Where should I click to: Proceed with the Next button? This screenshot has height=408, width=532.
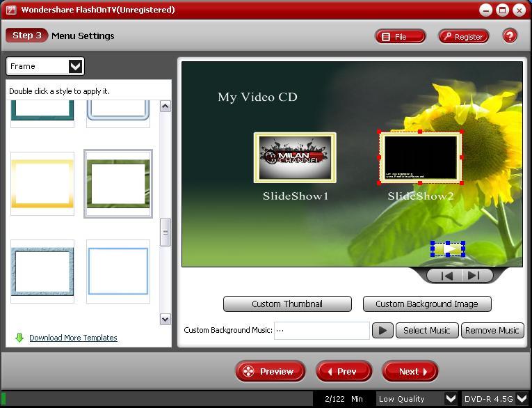tap(410, 371)
